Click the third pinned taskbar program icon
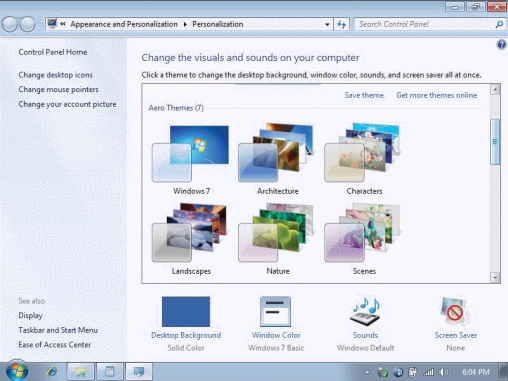508x381 pixels. [x=110, y=371]
